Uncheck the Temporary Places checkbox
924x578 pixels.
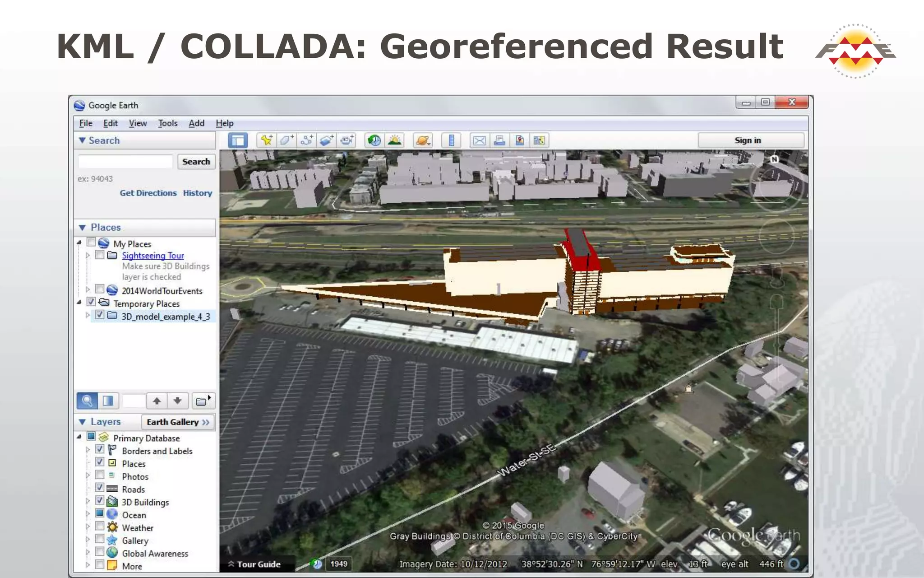coord(91,302)
